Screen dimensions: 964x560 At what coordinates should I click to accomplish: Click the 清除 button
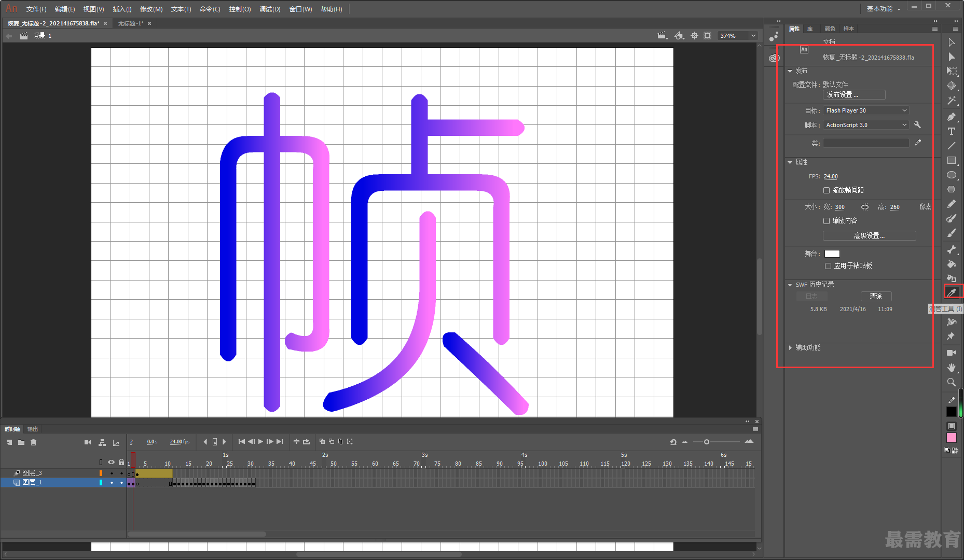tap(876, 297)
